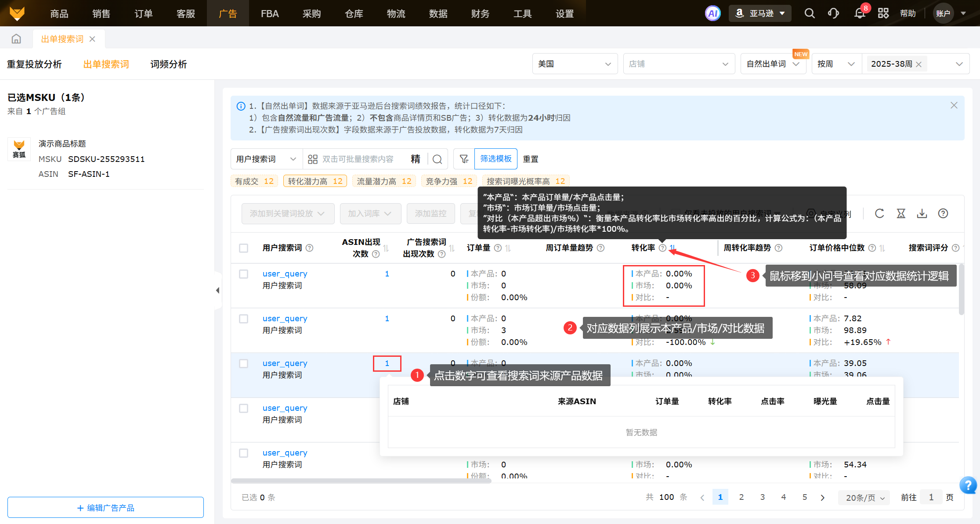Click the download export icon

[x=922, y=213]
